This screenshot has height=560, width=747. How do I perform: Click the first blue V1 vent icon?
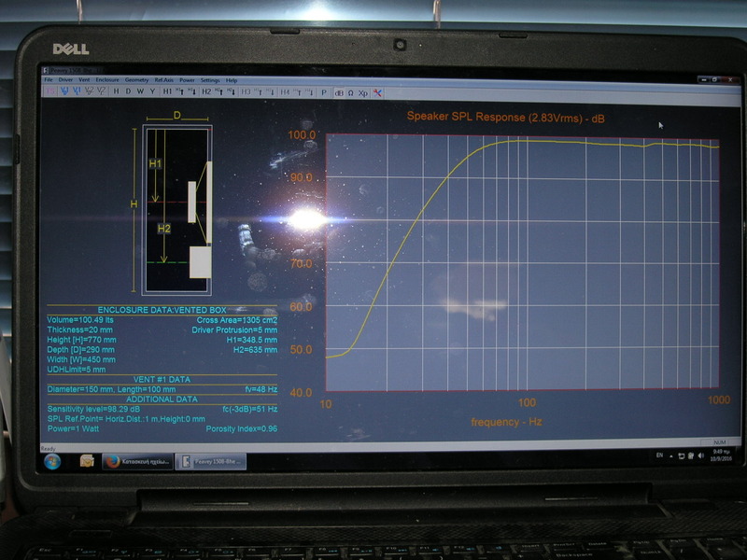point(64,91)
